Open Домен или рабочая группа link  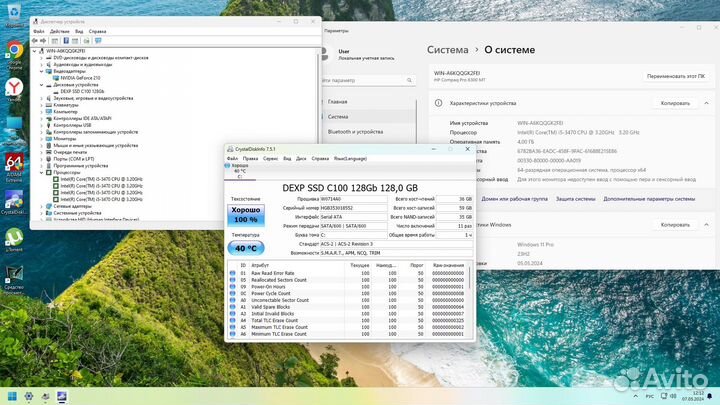tap(514, 199)
